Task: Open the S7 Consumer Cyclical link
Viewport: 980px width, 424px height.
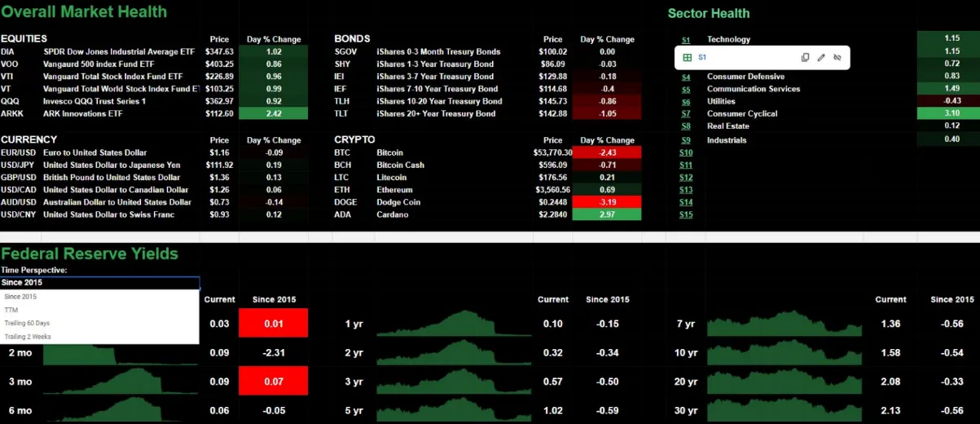Action: click(x=686, y=114)
